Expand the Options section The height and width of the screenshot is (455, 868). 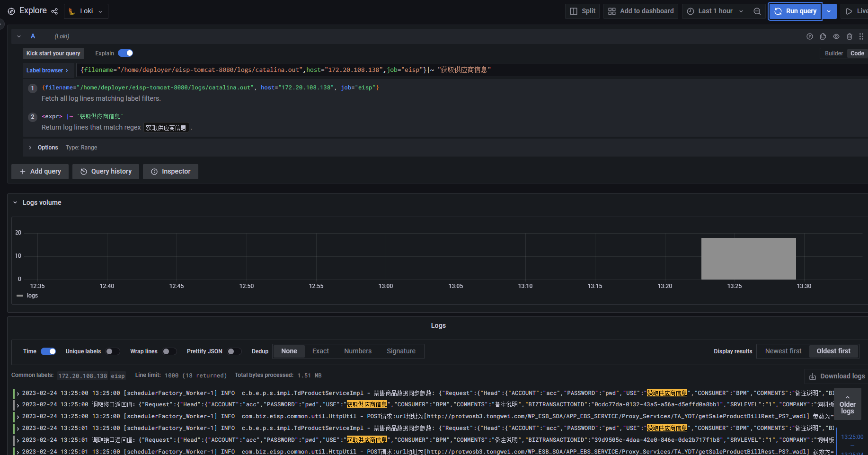(x=30, y=148)
